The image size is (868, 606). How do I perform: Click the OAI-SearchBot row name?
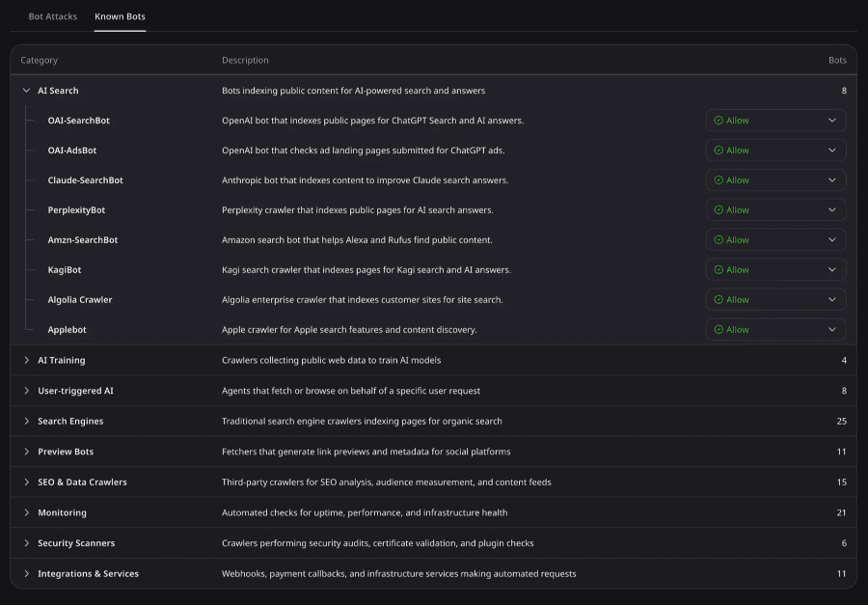79,121
